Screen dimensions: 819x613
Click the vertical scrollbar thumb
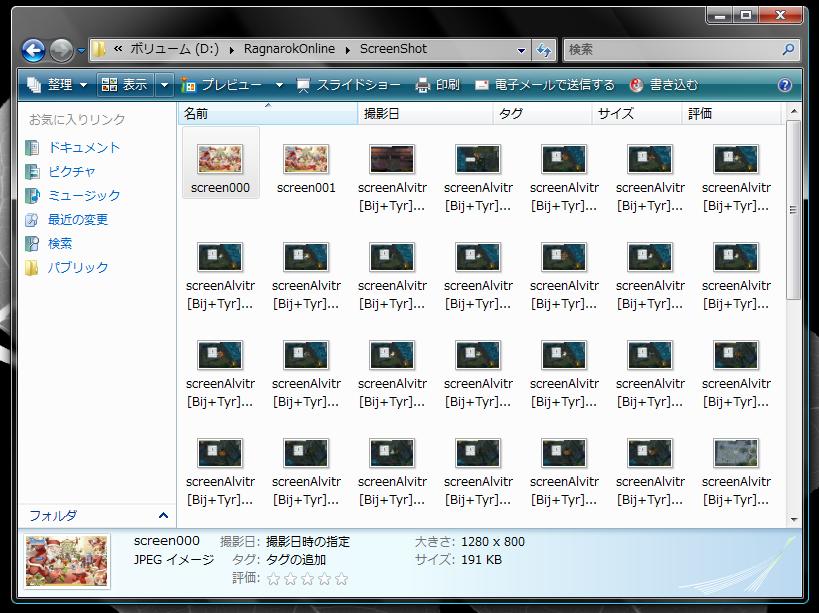tap(793, 210)
